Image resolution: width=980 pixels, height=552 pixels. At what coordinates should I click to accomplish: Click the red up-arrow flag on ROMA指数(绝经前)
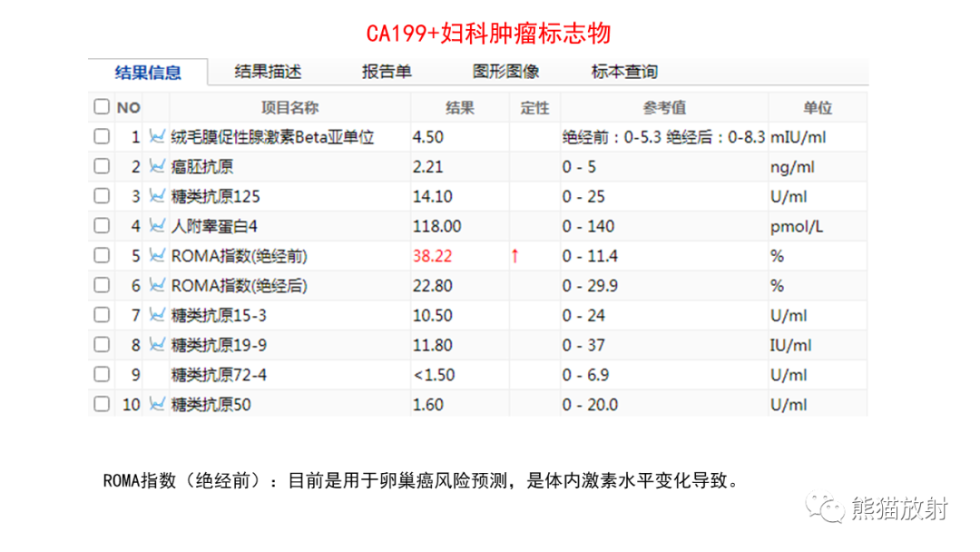coord(515,256)
